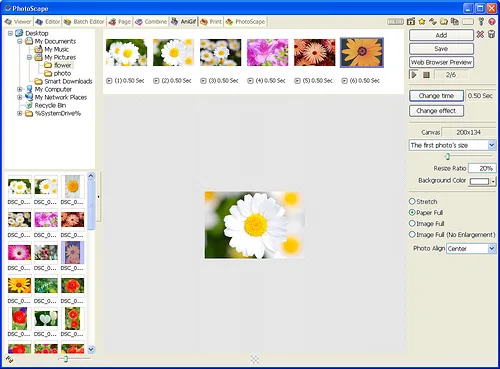Click the Web Browser Preview button
This screenshot has width=500, height=369.
point(441,62)
